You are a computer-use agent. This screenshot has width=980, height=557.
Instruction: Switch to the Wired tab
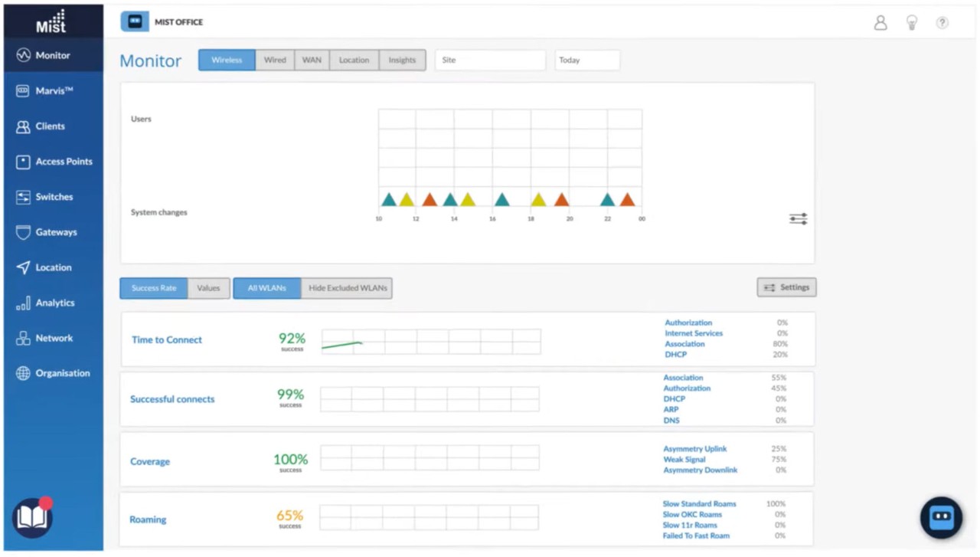[274, 59]
